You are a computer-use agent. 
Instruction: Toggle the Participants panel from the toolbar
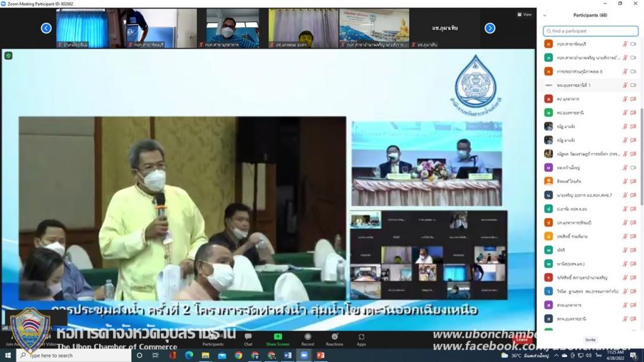(x=213, y=339)
